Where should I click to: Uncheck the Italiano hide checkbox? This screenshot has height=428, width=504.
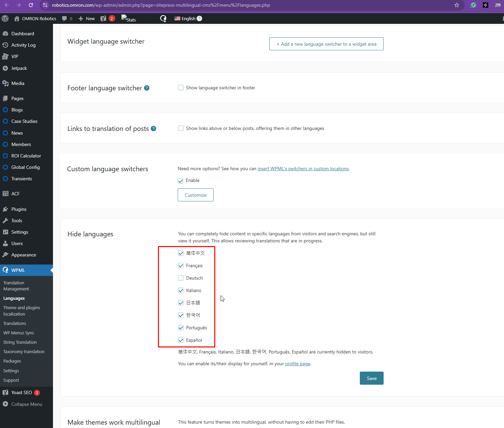pyautogui.click(x=181, y=290)
